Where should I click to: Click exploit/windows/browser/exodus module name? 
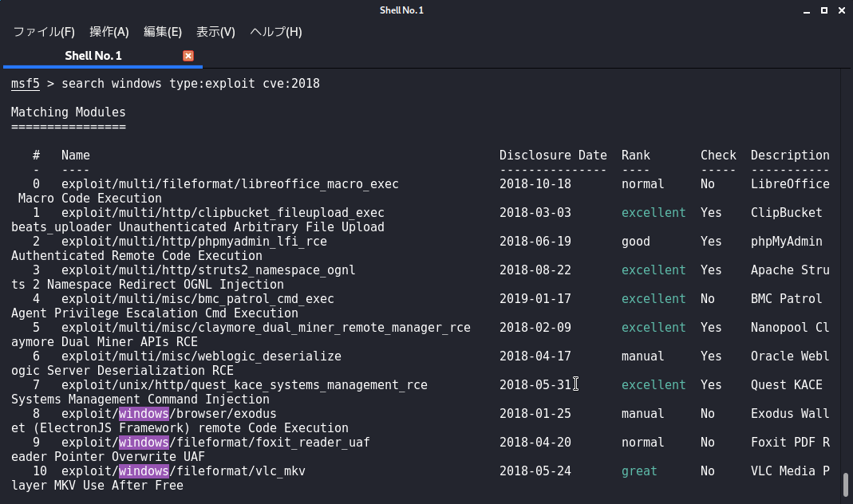click(169, 414)
